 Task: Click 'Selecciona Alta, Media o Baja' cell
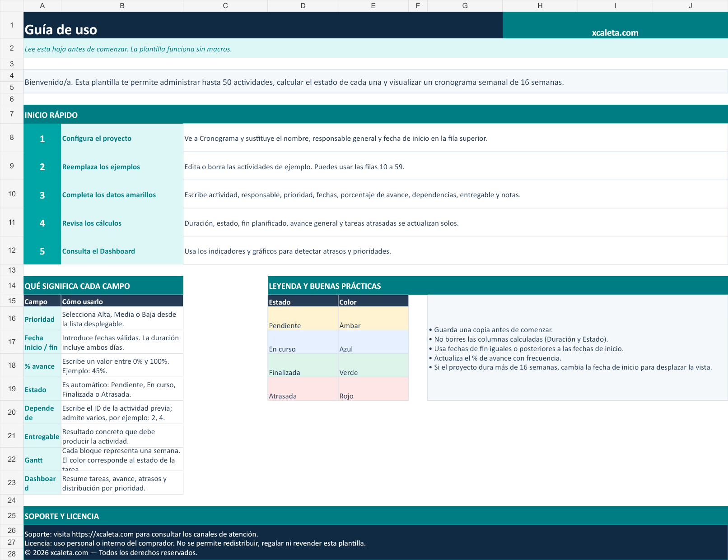(122, 319)
